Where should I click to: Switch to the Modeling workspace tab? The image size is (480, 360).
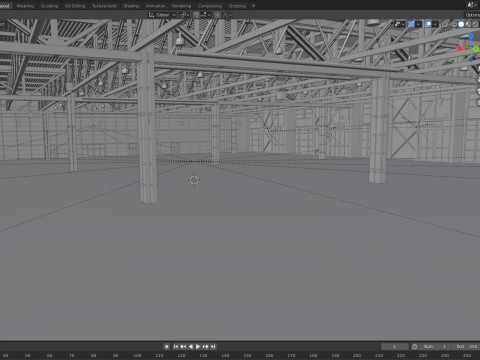click(25, 6)
